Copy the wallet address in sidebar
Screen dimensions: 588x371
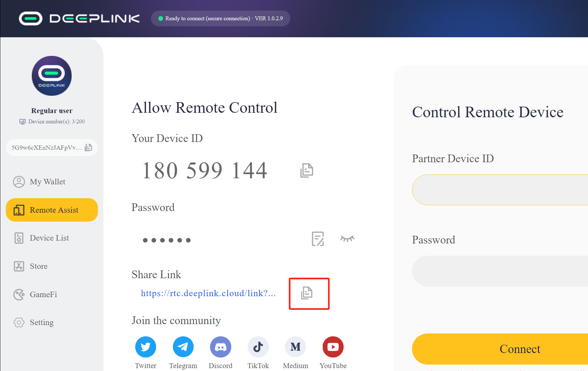click(x=88, y=147)
